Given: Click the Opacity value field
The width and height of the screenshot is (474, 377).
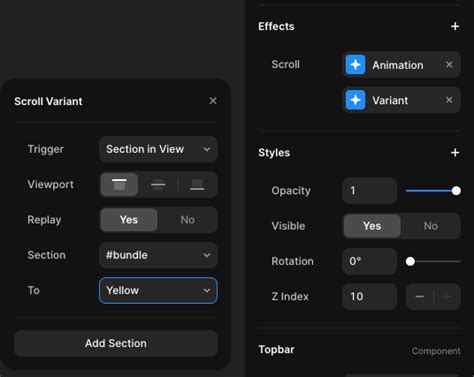Looking at the screenshot, I should pyautogui.click(x=370, y=191).
